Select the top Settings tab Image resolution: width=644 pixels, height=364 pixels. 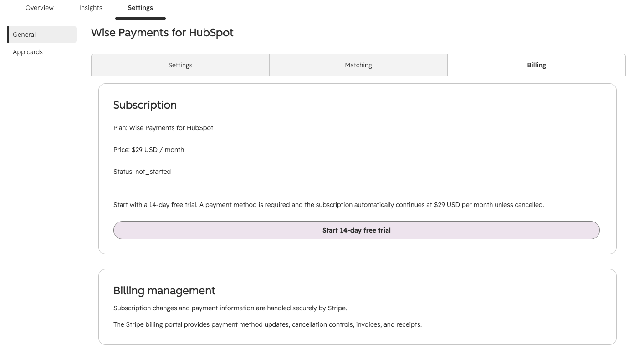pos(140,8)
